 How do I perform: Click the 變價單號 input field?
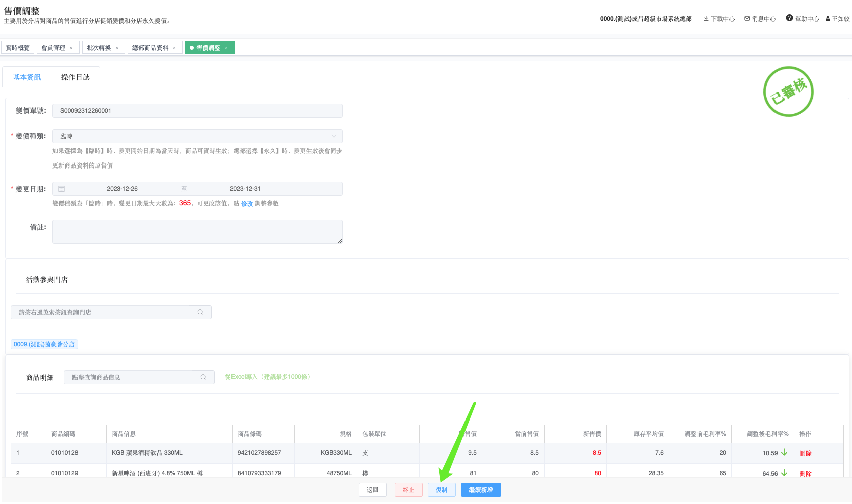[197, 111]
